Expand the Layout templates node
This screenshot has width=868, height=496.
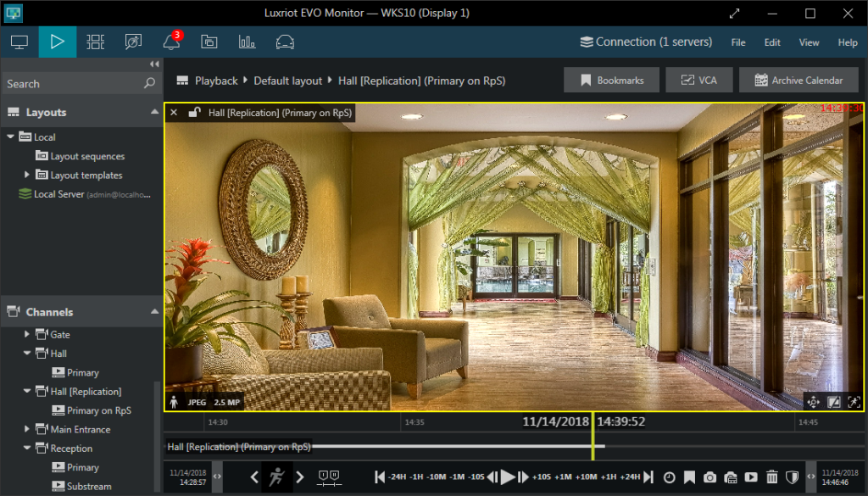coord(26,175)
